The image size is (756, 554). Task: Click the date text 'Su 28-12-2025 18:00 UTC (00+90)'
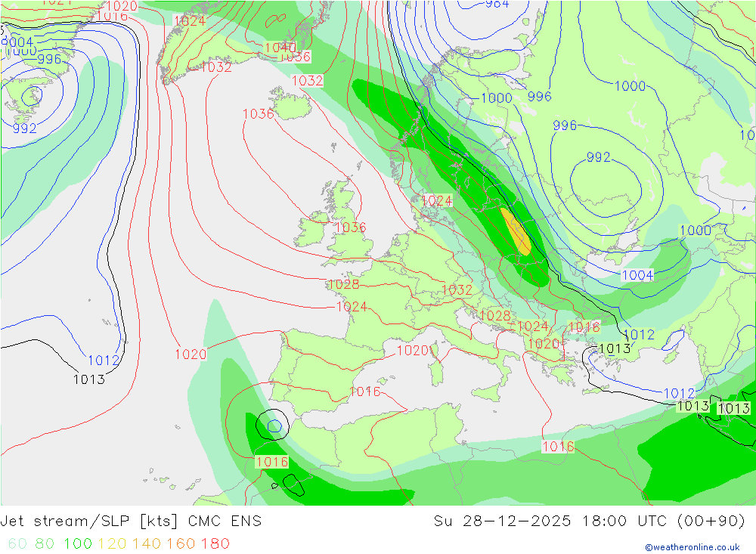pos(589,522)
